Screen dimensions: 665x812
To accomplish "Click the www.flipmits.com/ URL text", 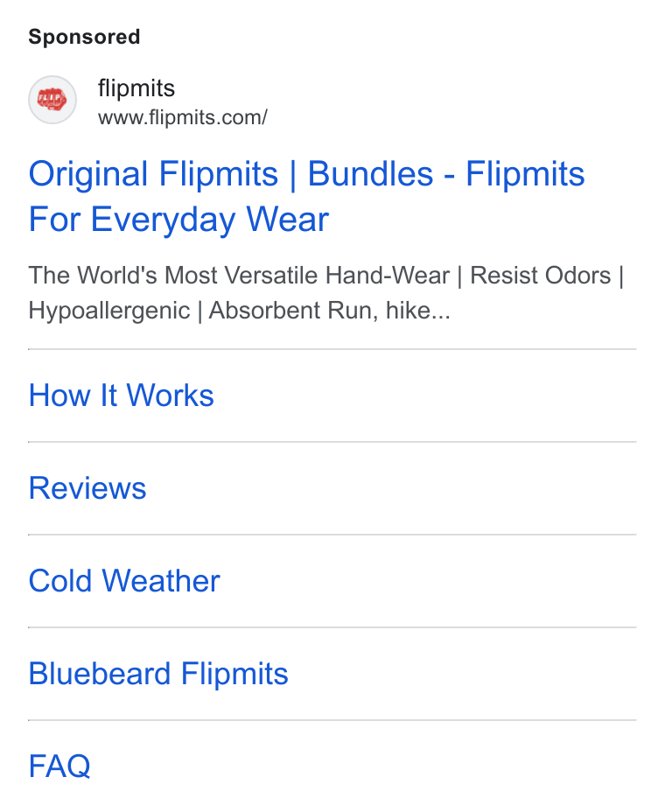I will pos(182,117).
